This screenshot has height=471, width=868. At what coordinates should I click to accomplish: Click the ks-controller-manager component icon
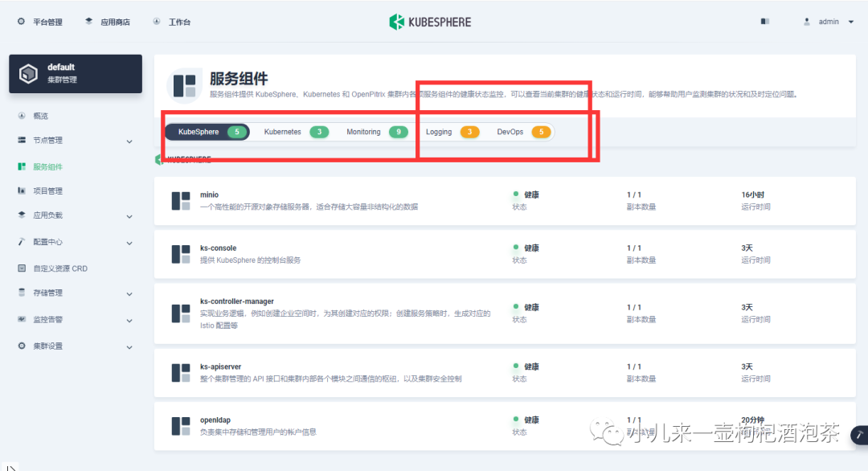pyautogui.click(x=181, y=313)
